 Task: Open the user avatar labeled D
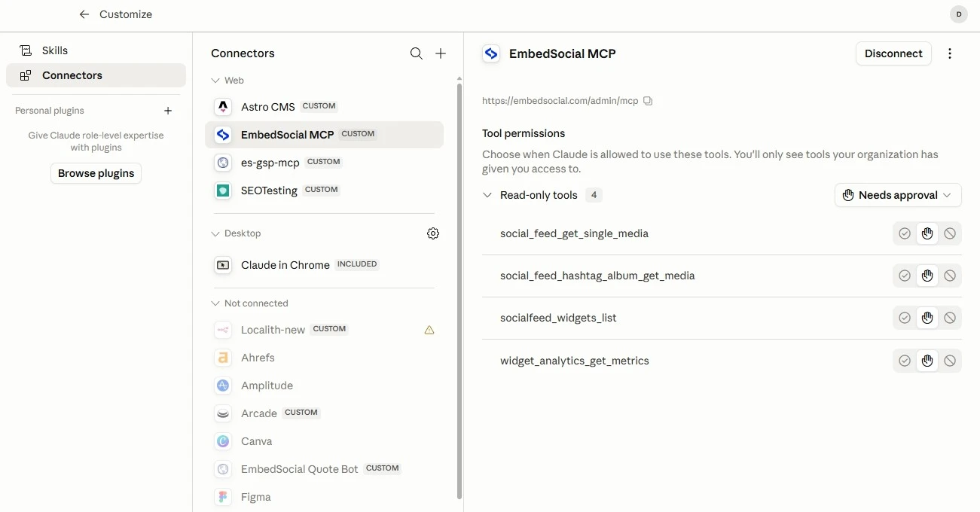point(959,14)
